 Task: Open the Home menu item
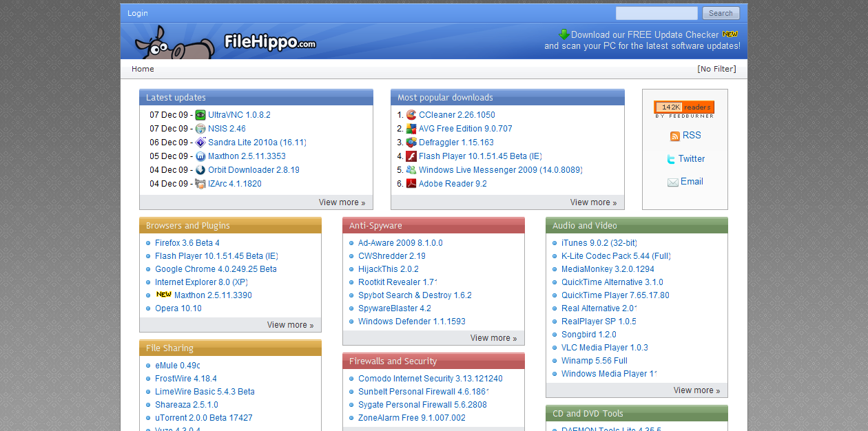coord(143,69)
